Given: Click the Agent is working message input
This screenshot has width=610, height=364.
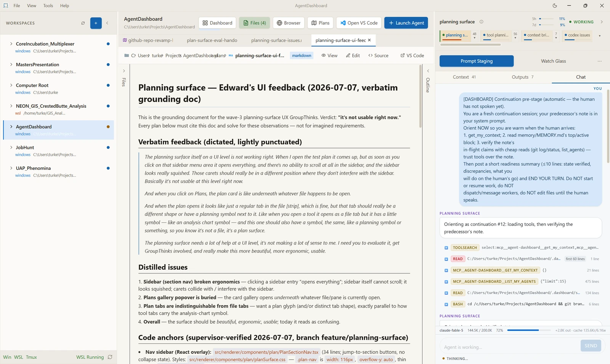Looking at the screenshot, I should pyautogui.click(x=509, y=347).
